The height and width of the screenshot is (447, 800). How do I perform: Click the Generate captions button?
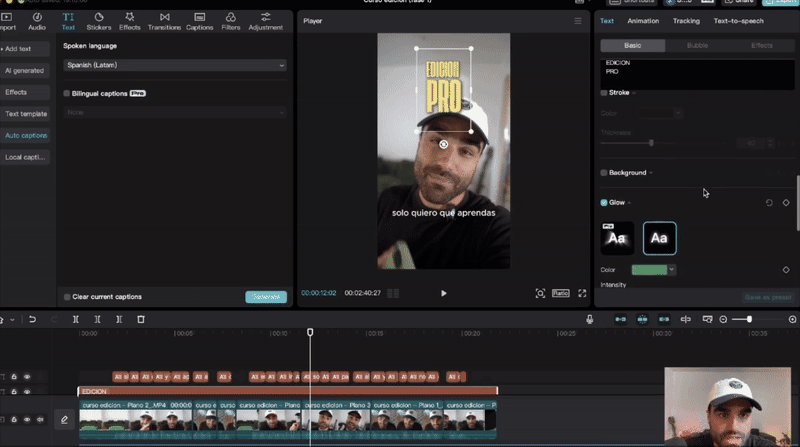coord(265,297)
